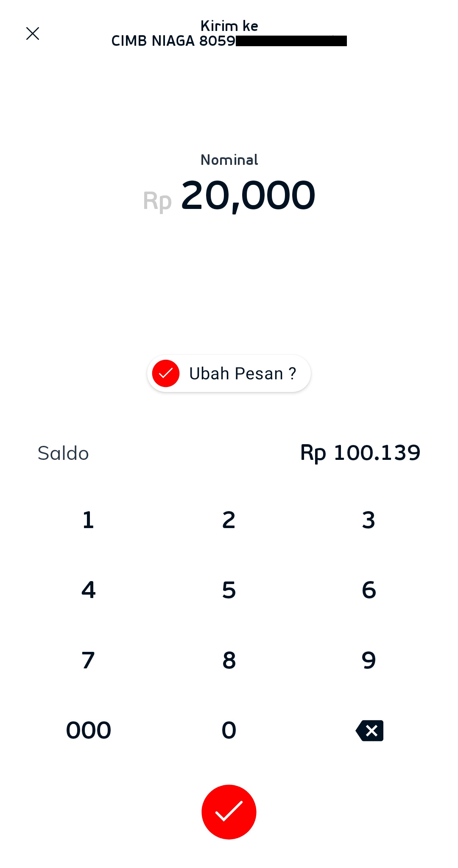
Task: Tap number 9 on the keypad
Action: [x=369, y=660]
